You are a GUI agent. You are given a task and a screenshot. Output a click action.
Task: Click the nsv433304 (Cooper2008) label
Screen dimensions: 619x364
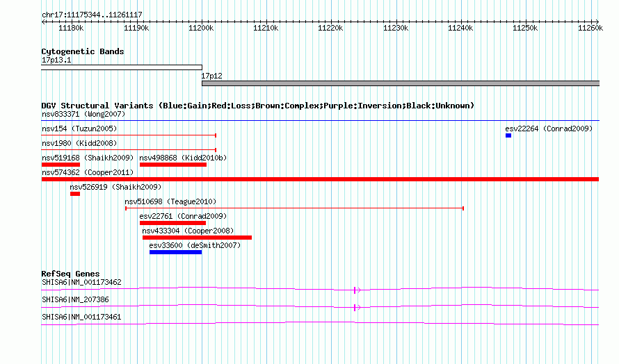188,231
